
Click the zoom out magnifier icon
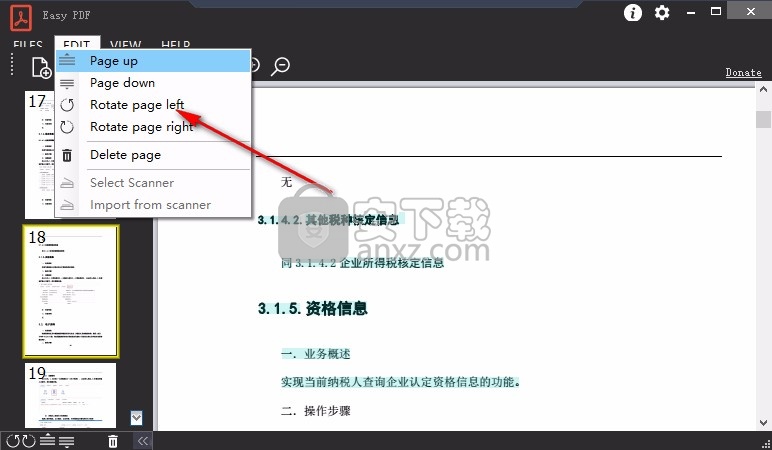coord(281,66)
